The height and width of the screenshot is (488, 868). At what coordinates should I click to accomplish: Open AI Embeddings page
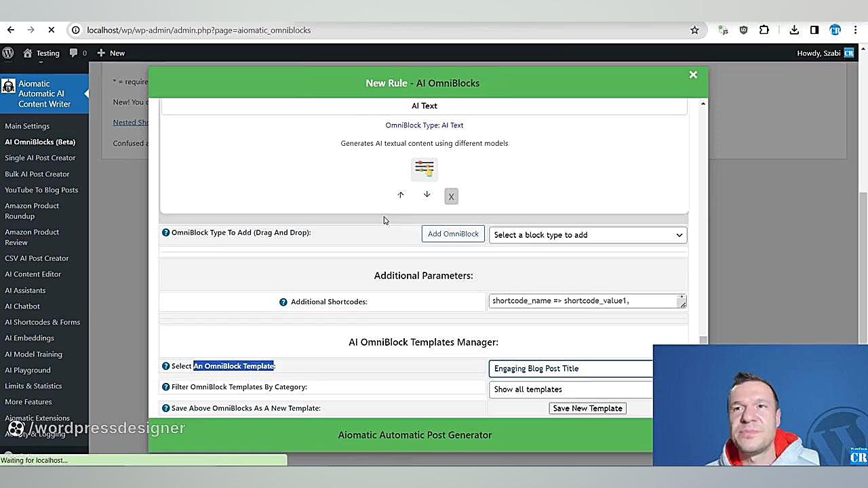(x=29, y=338)
